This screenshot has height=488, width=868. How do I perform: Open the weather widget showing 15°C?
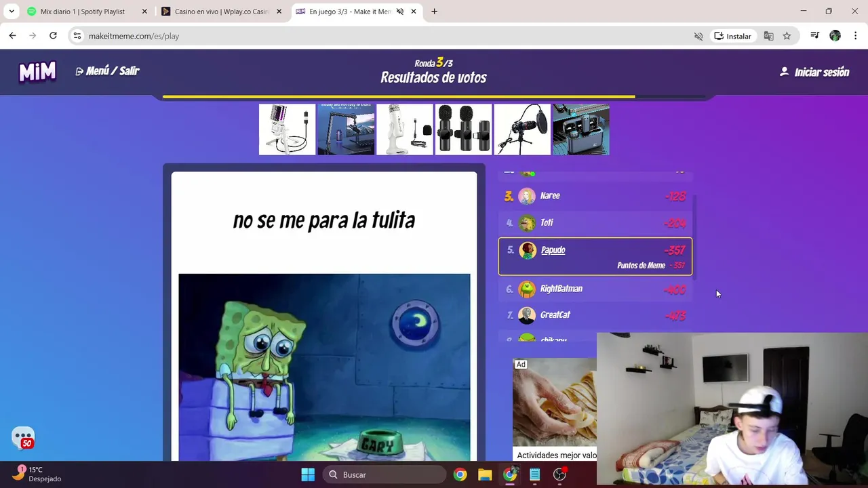tap(37, 474)
